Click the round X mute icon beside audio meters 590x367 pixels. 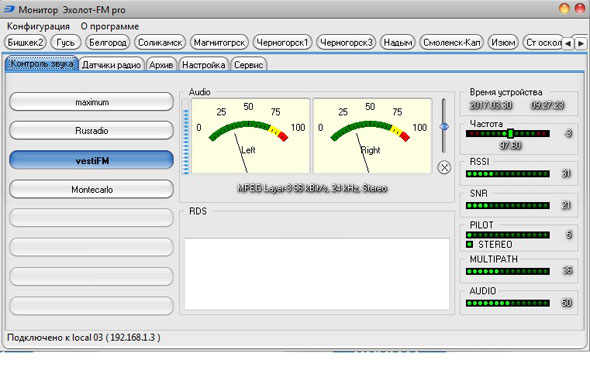coord(444,167)
